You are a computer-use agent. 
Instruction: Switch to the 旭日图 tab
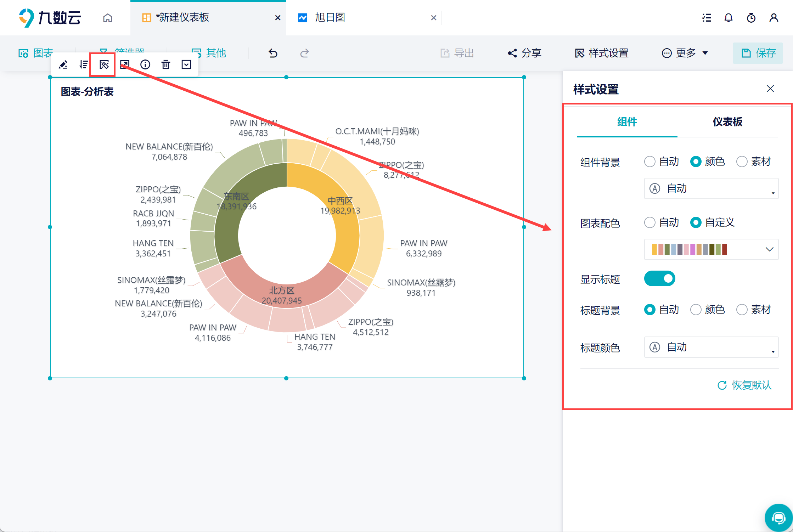[330, 18]
